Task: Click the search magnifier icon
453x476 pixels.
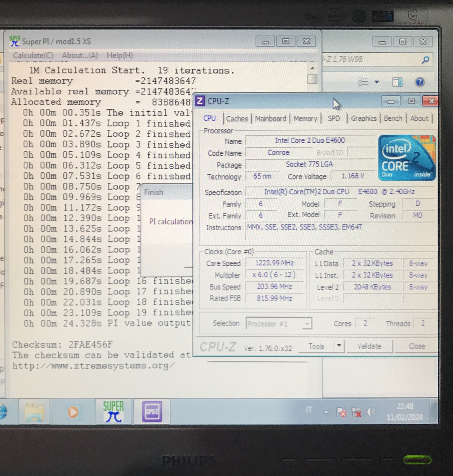Action: [x=426, y=59]
